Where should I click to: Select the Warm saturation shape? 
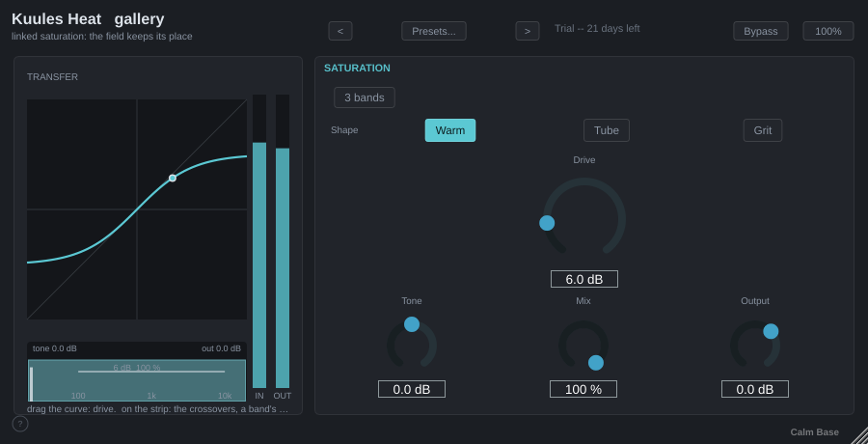450,130
